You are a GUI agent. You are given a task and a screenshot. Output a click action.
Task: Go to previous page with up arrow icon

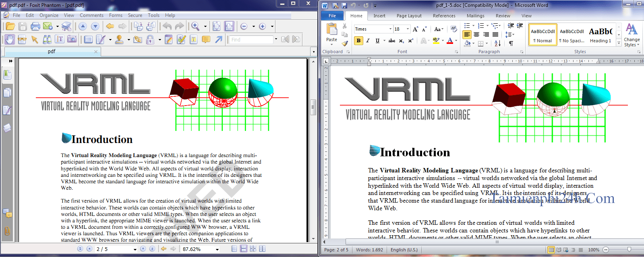click(x=83, y=27)
